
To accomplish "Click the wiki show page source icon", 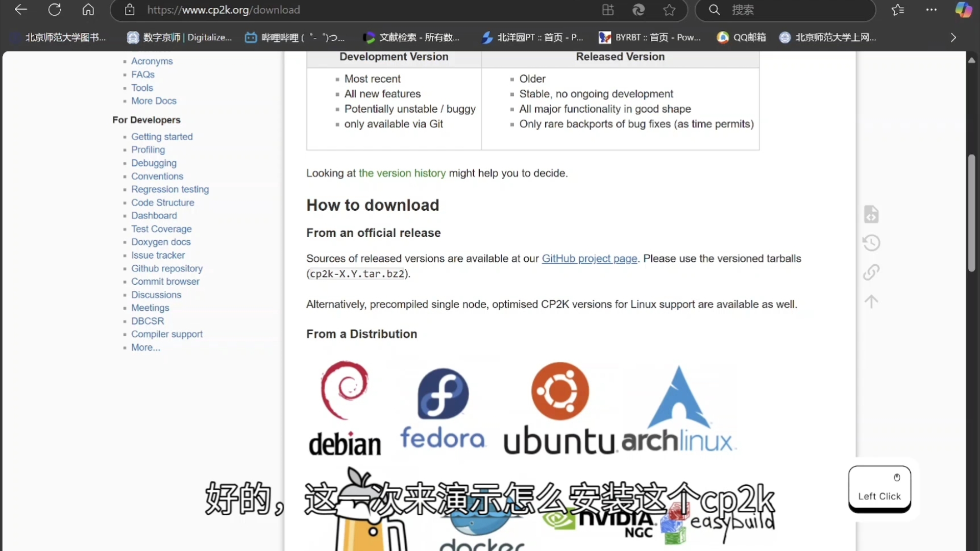I will point(871,214).
